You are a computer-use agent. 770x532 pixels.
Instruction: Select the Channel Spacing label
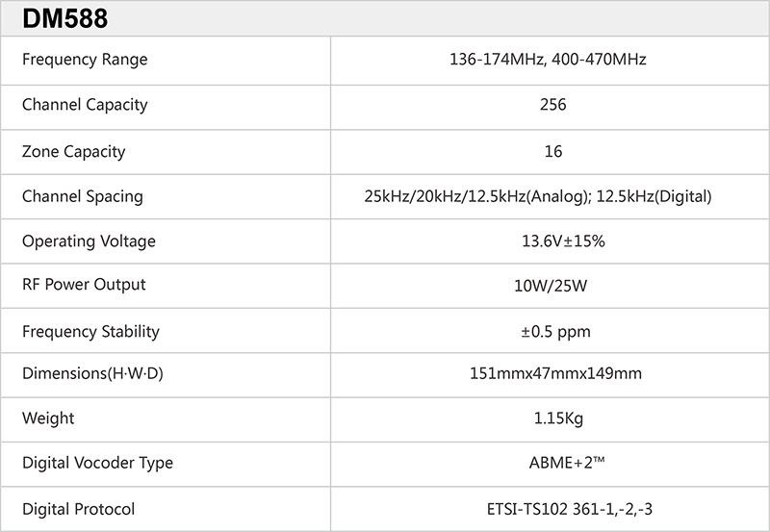pos(83,196)
